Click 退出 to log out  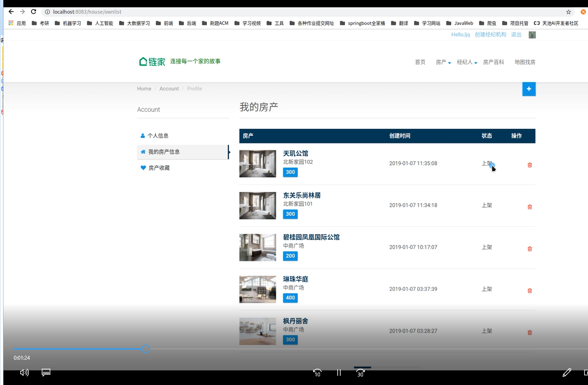click(516, 35)
